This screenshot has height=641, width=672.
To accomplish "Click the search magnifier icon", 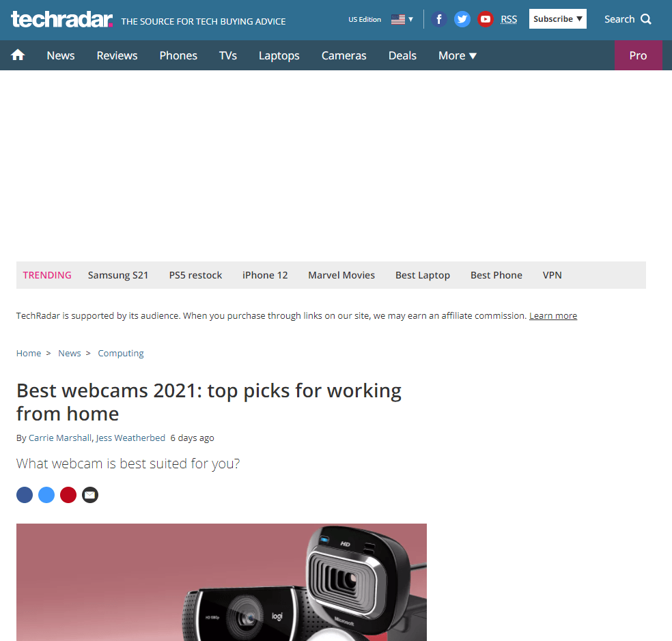I will point(646,19).
